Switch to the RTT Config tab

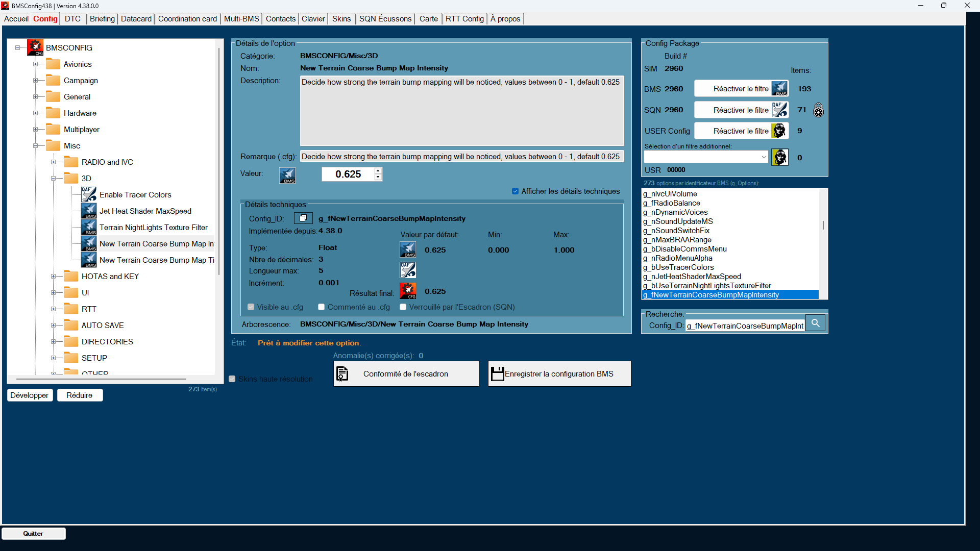tap(464, 19)
